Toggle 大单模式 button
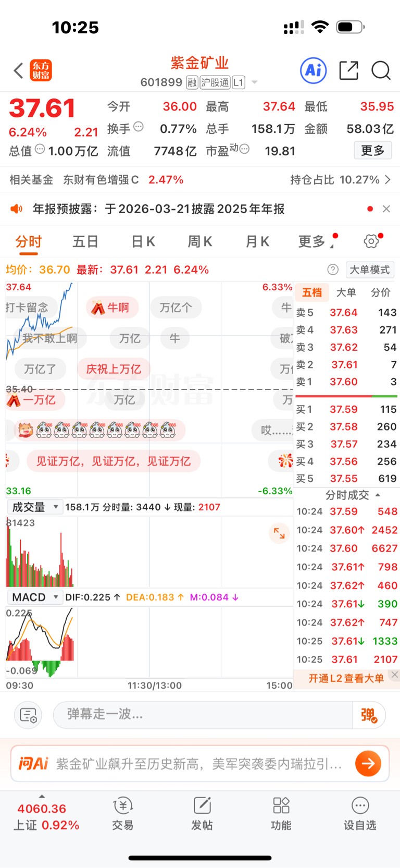The width and height of the screenshot is (400, 868). [370, 270]
